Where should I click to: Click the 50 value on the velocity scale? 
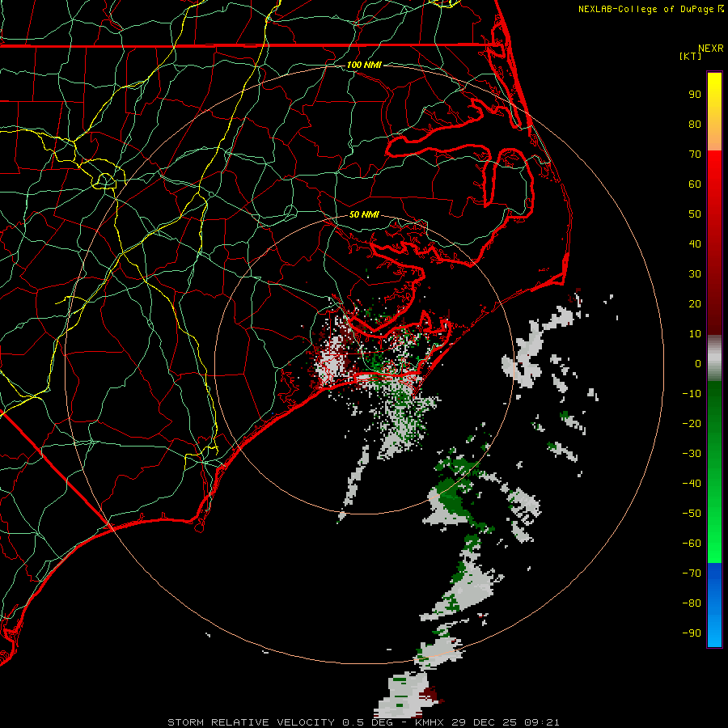click(695, 214)
